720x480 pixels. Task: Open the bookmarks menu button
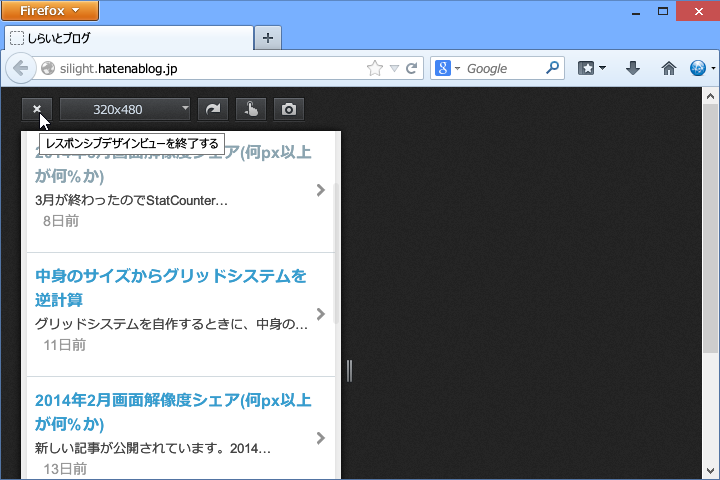[591, 68]
